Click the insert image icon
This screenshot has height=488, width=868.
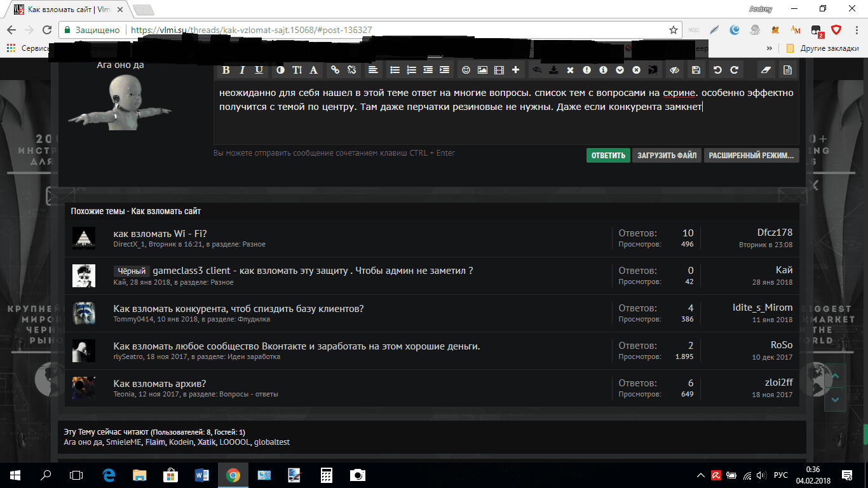482,70
